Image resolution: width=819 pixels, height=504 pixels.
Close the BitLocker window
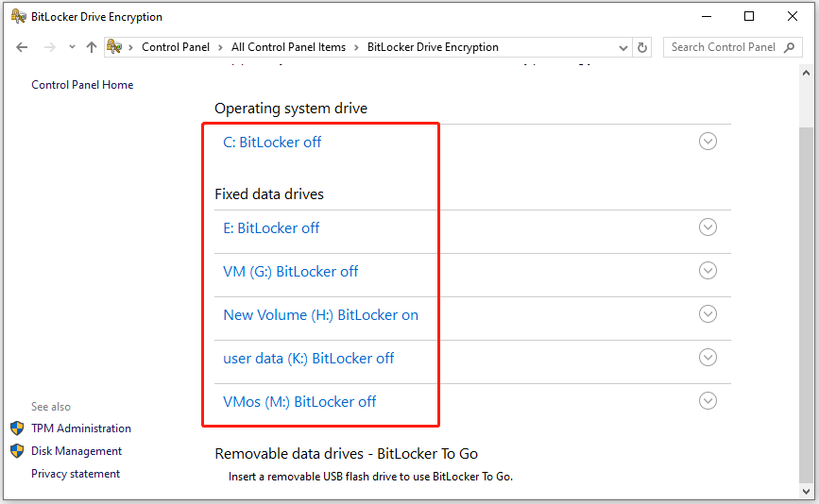[793, 17]
